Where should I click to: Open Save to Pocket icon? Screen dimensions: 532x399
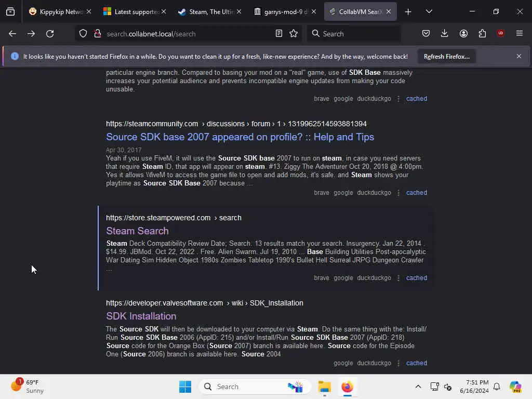[x=426, y=34]
